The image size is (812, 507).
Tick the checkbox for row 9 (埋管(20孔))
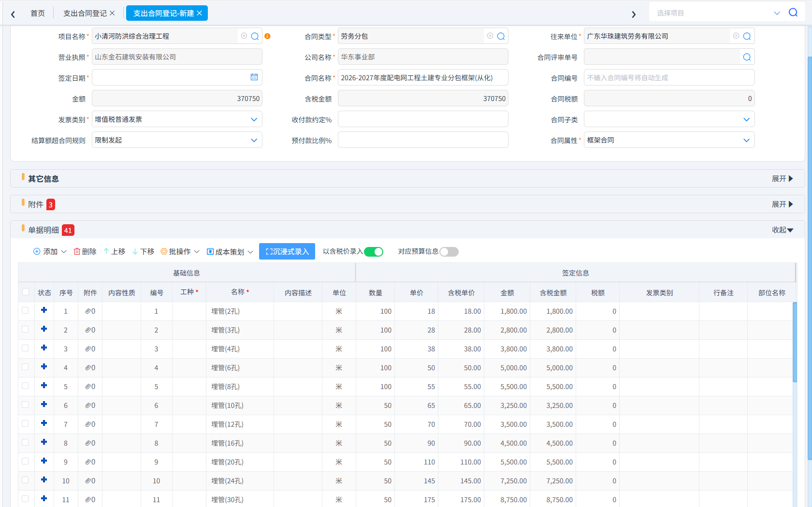[x=25, y=461]
